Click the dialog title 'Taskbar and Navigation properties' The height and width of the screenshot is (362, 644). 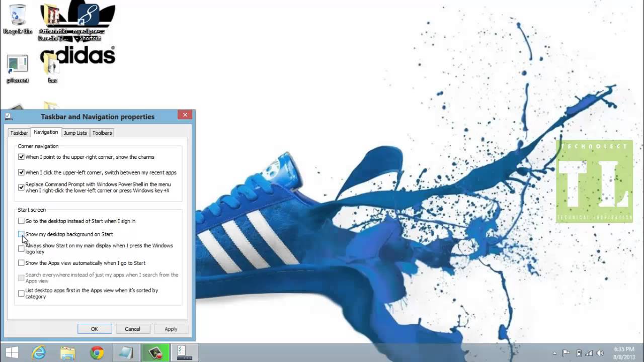point(98,117)
